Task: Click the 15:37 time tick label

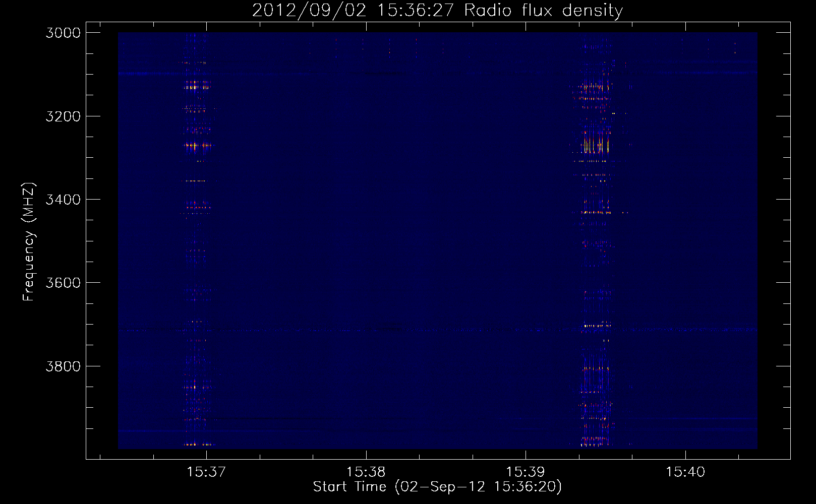Action: 206,472
